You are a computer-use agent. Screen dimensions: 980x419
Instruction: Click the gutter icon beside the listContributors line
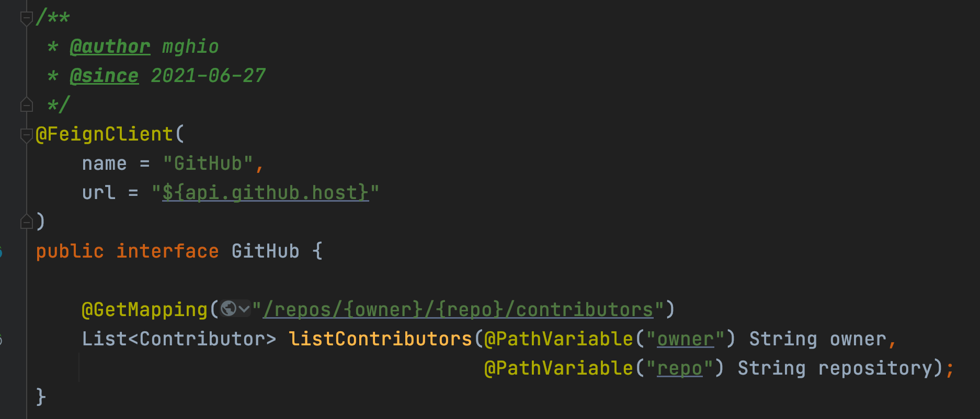pos(1,340)
